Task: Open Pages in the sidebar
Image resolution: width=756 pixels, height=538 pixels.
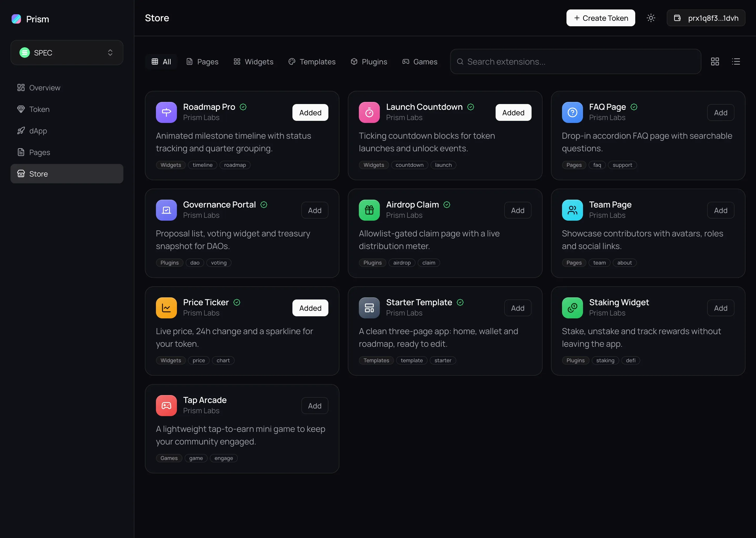Action: tap(67, 152)
